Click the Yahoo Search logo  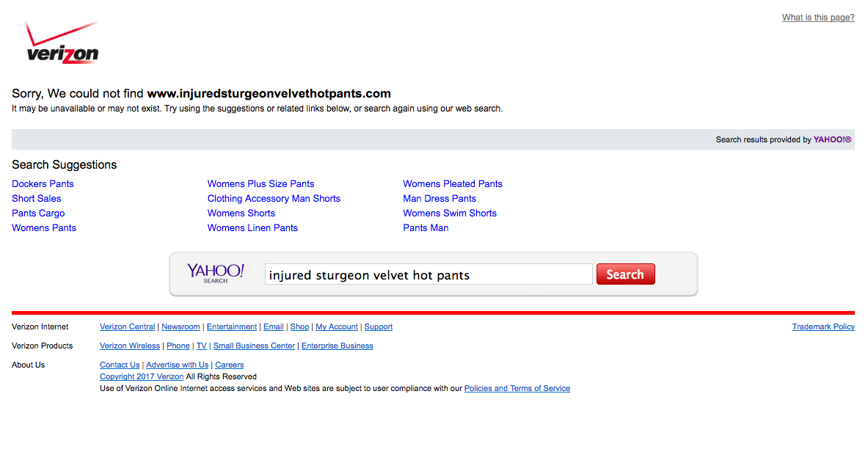[x=215, y=274]
